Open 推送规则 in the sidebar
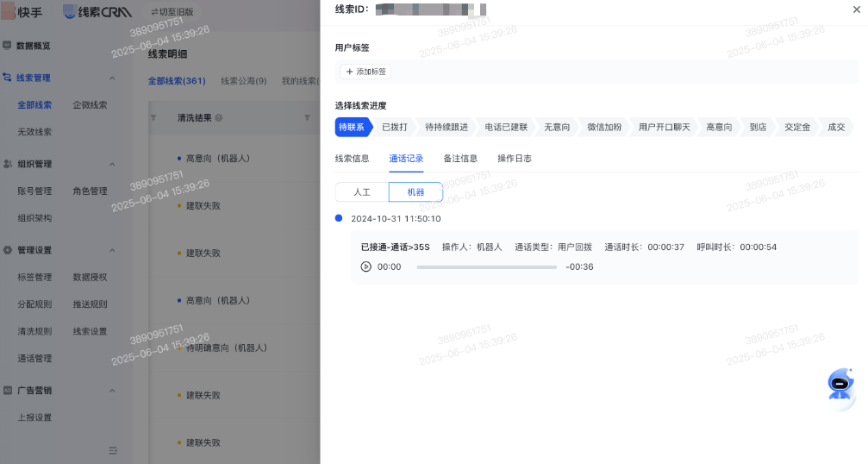Image resolution: width=868 pixels, height=464 pixels. tap(90, 304)
